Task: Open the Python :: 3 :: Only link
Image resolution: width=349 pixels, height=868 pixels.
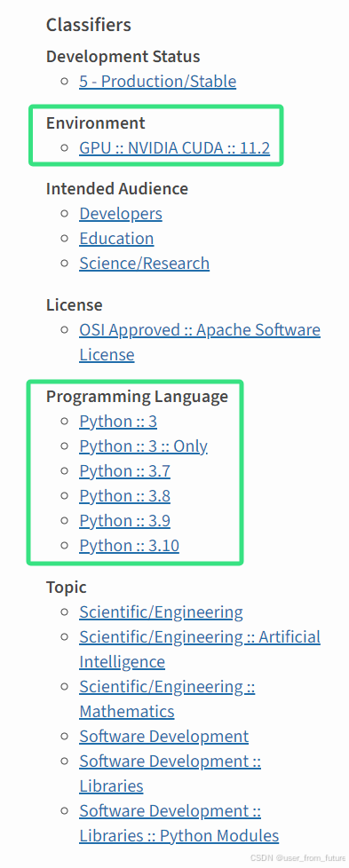Action: [x=143, y=446]
